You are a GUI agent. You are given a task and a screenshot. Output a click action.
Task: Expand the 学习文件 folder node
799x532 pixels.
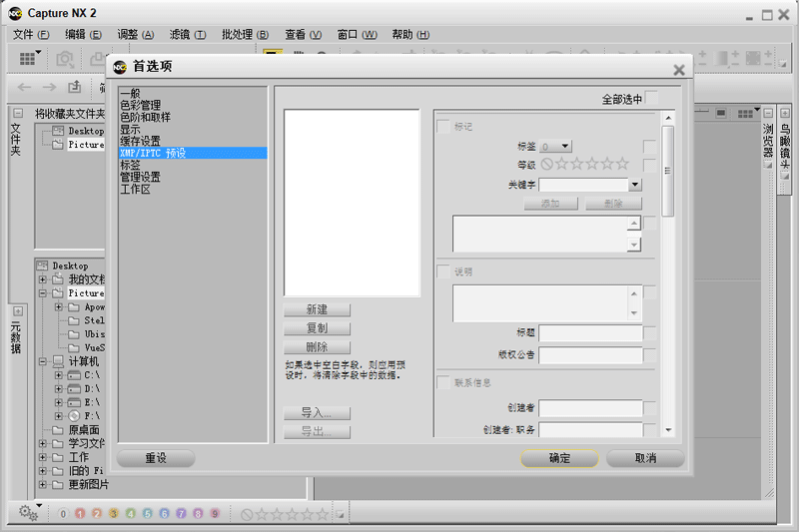pos(43,443)
